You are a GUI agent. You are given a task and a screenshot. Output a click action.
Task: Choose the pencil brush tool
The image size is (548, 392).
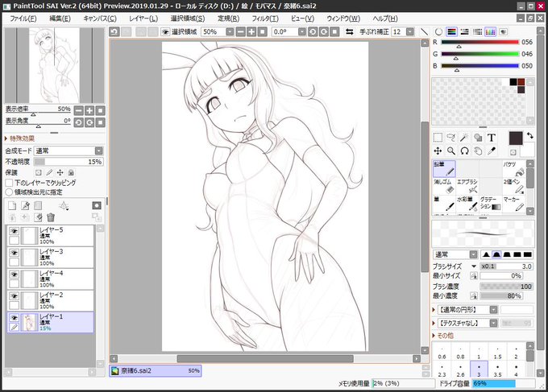click(444, 168)
